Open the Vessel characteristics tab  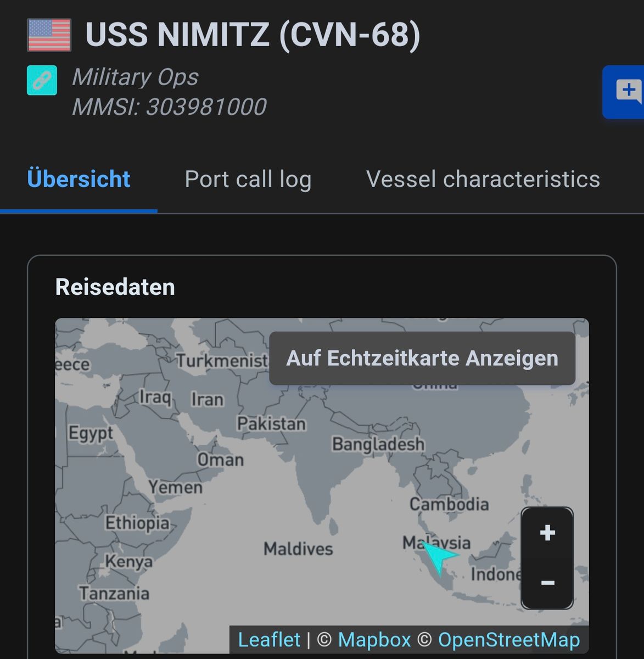coord(483,179)
